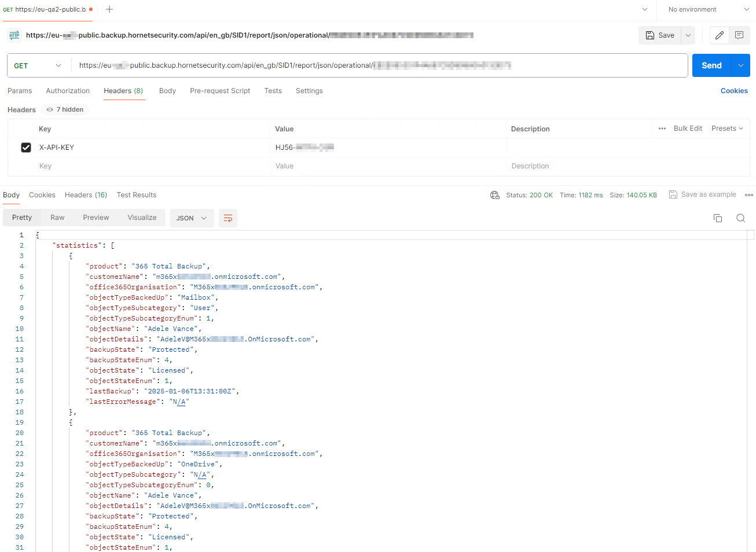This screenshot has height=552, width=756.
Task: Open the tab list chevron dropdown
Action: [645, 9]
